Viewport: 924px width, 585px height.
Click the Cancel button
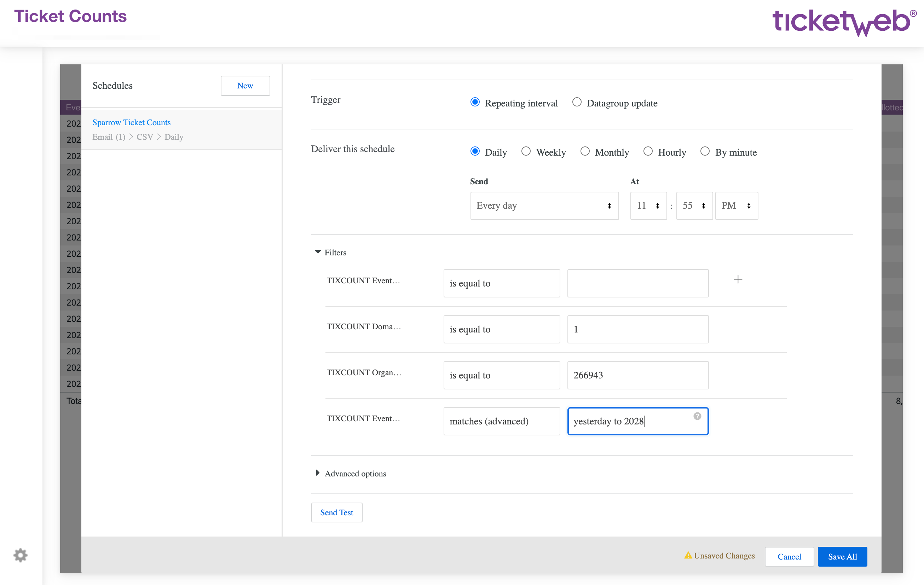click(x=789, y=557)
